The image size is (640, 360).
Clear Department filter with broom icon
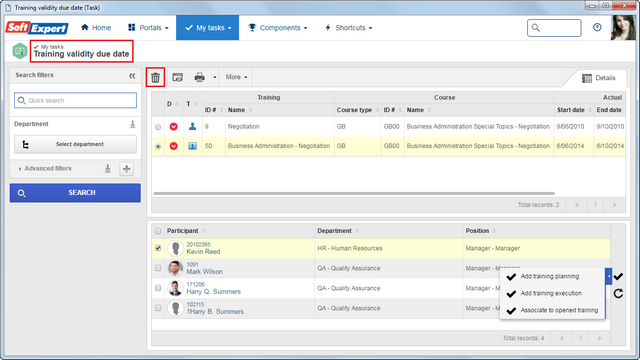132,124
